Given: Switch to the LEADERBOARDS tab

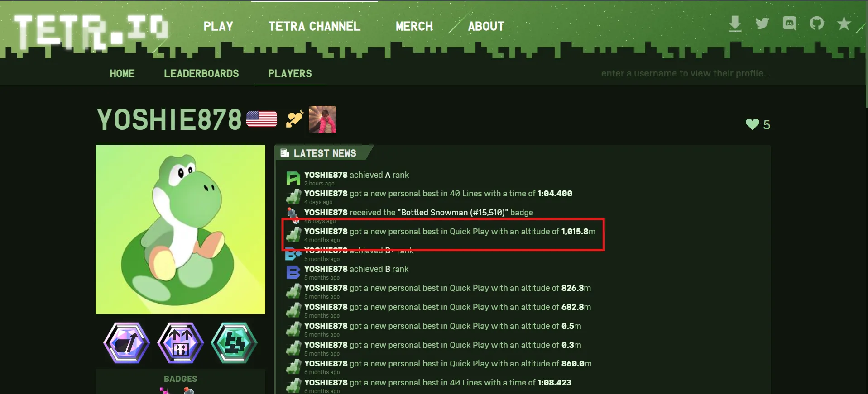Looking at the screenshot, I should click(201, 73).
